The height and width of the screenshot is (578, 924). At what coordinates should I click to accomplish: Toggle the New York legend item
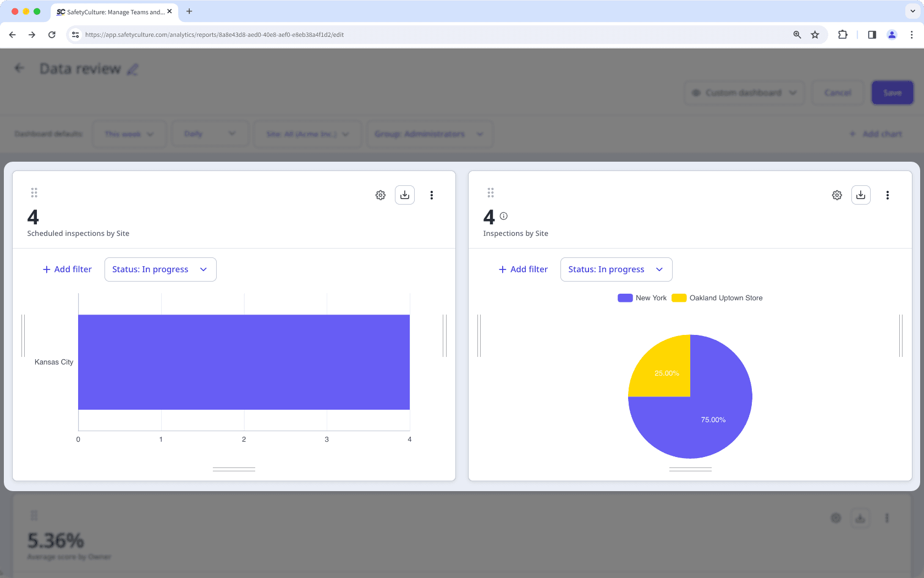(x=641, y=298)
